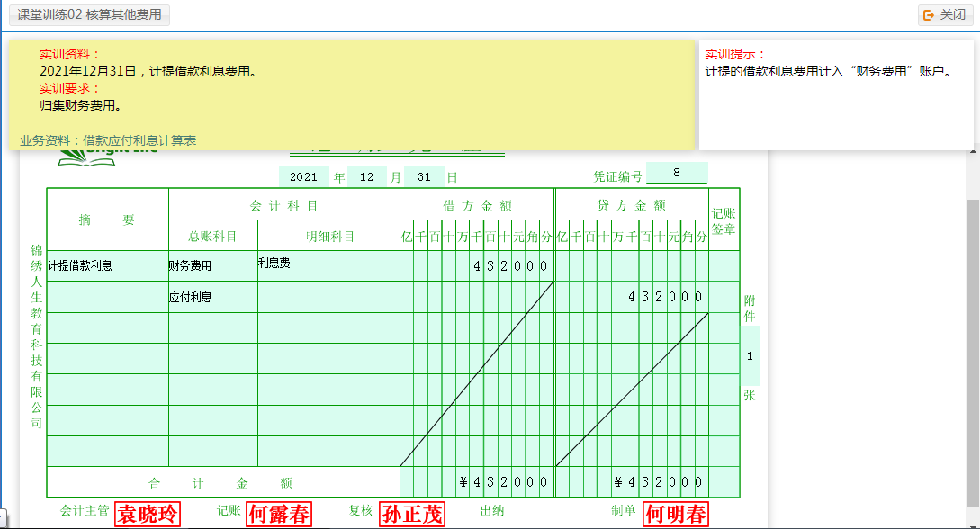This screenshot has width=980, height=529.
Task: Click the 贷方金额 column header
Action: pos(631,205)
